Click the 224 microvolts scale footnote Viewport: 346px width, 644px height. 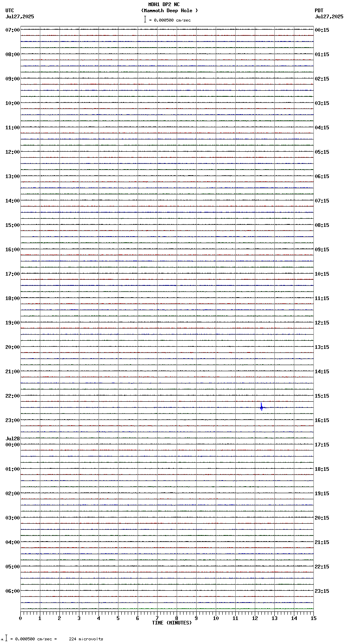[86, 639]
